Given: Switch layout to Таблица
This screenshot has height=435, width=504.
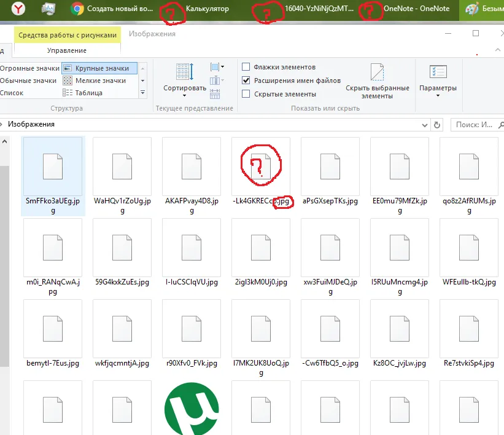Looking at the screenshot, I should pos(83,93).
